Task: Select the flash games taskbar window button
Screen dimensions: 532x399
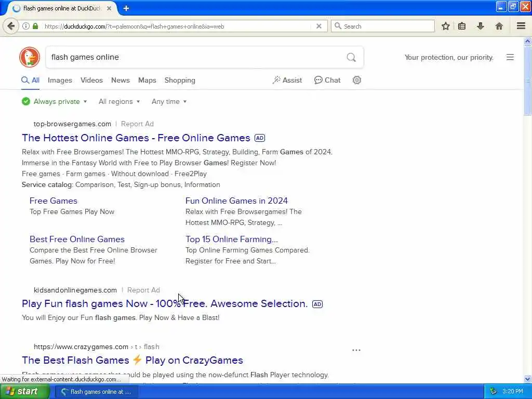Action: coord(97,392)
